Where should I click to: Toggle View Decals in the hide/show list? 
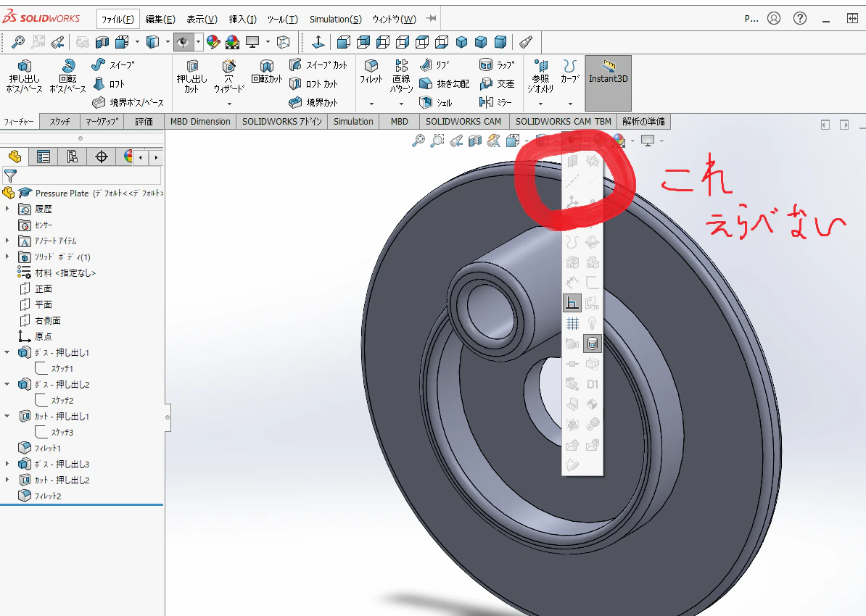point(592,344)
